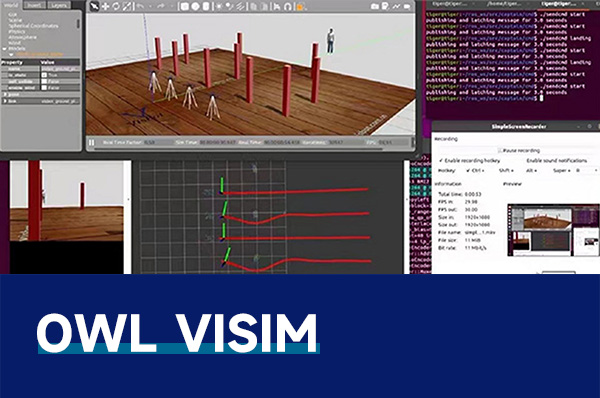Open the Plot graph icon
Viewport: 600px width, 398px height.
[396, 6]
